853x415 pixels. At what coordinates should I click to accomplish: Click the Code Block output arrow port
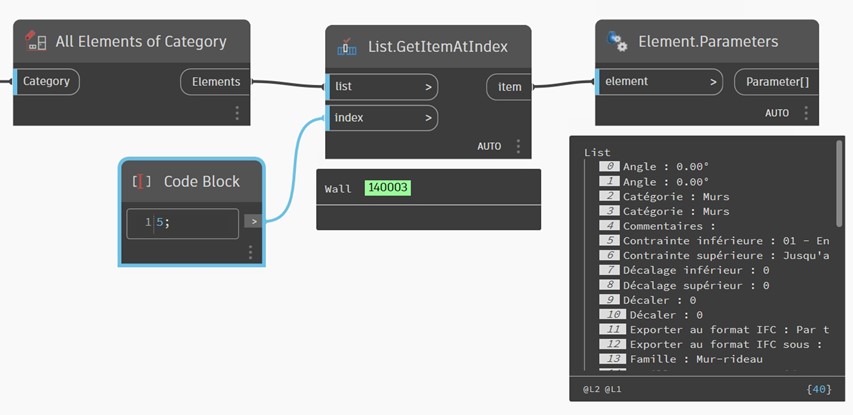[254, 222]
